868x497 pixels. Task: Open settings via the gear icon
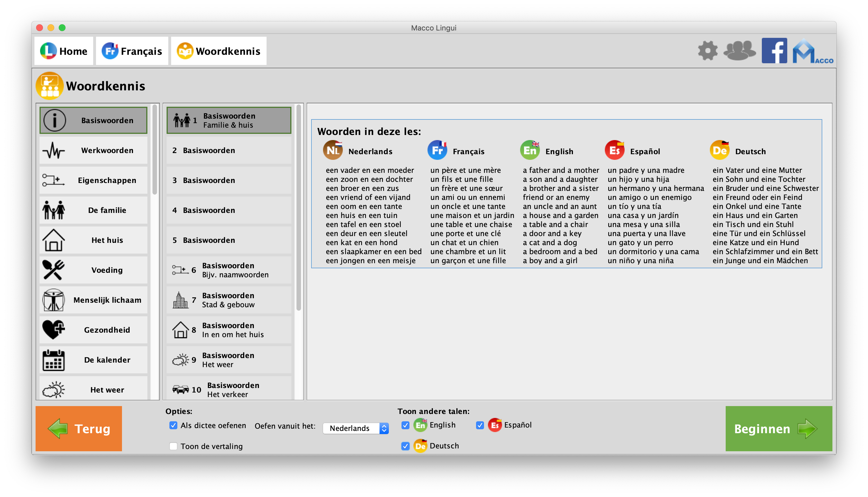(708, 51)
